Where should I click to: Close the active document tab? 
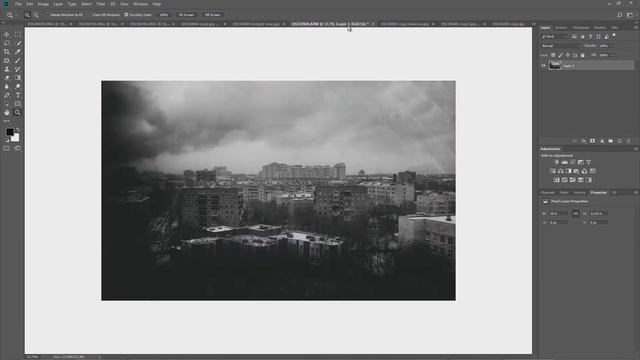click(373, 24)
